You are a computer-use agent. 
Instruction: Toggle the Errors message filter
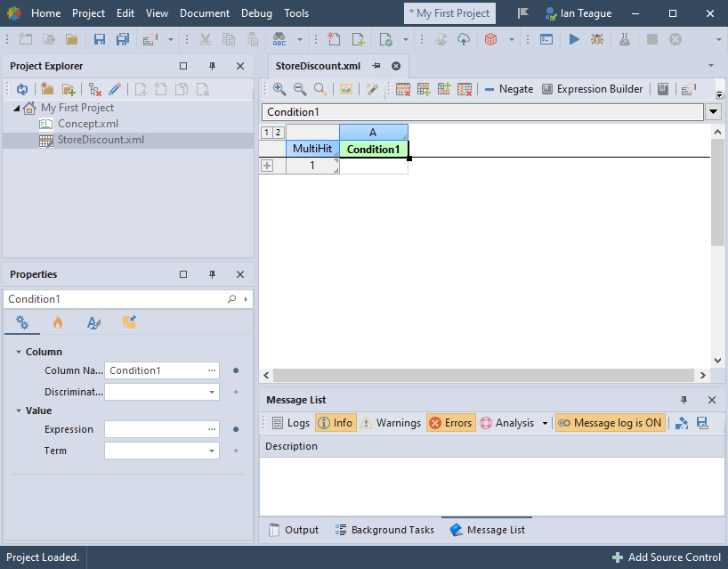click(451, 423)
